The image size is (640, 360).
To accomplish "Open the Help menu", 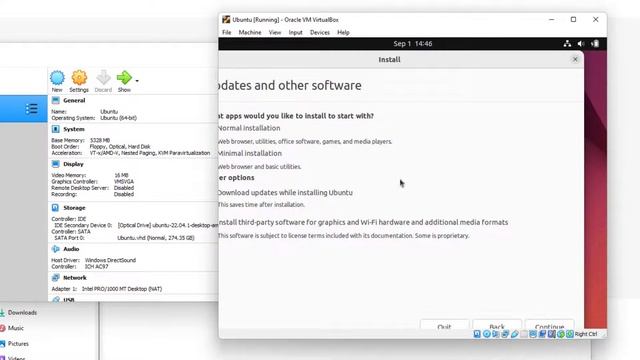I will click(x=343, y=32).
